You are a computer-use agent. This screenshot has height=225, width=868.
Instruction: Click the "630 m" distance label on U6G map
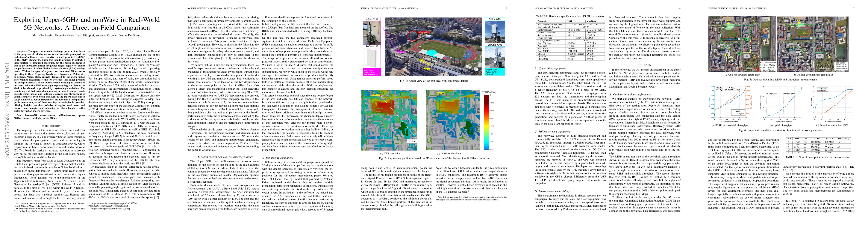[x=412, y=142]
